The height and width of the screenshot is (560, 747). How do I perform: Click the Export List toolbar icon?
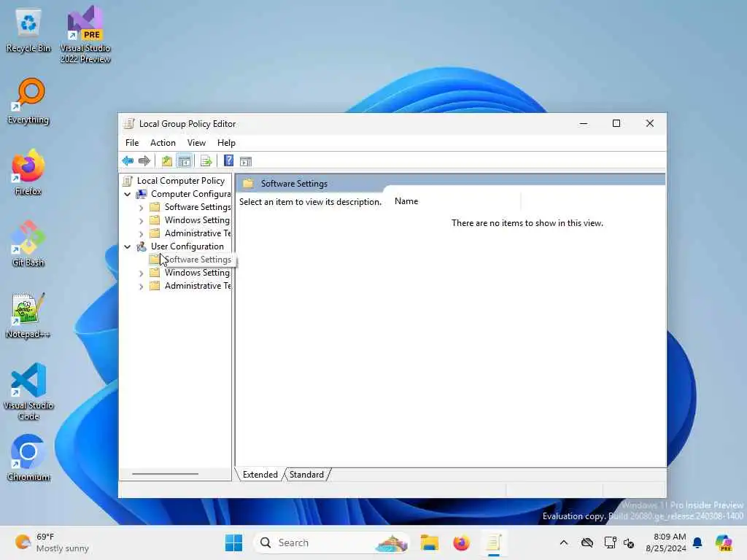pyautogui.click(x=206, y=161)
